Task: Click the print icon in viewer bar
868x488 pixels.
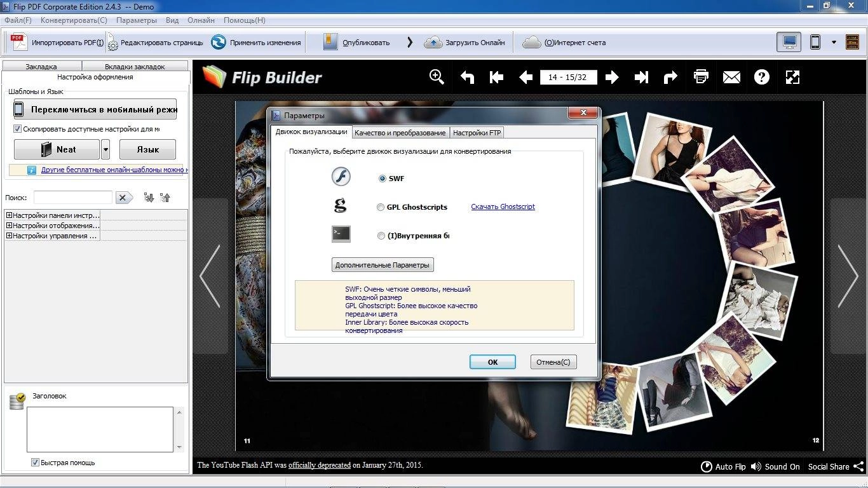Action: pyautogui.click(x=701, y=77)
